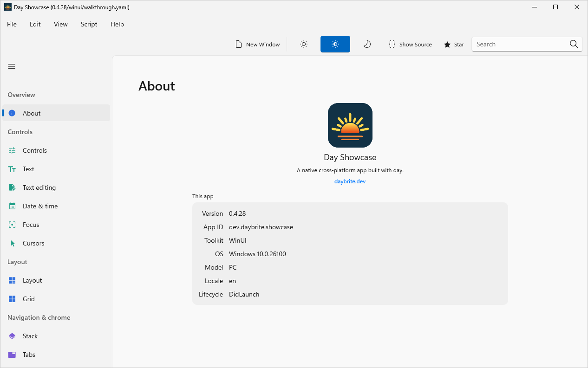Screen dimensions: 588x368
Task: Click the Navigation & chrome section header
Action: (x=39, y=317)
